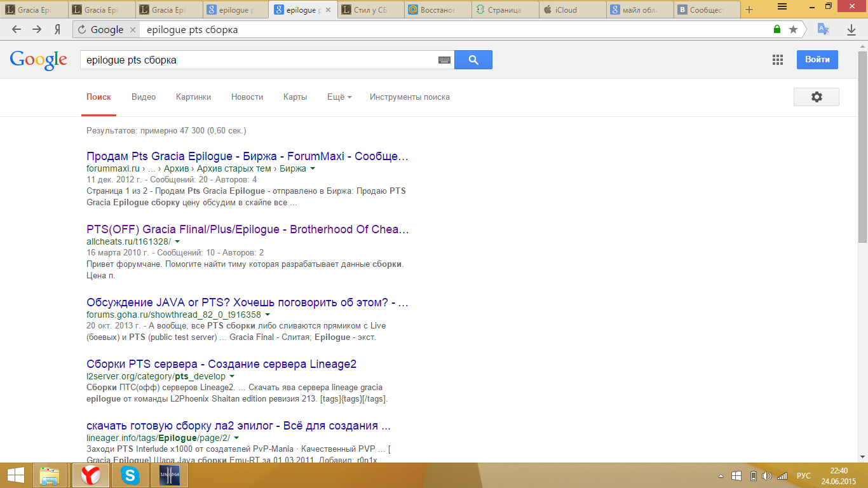This screenshot has height=488, width=868.
Task: Open search settings gear icon
Action: coord(816,97)
